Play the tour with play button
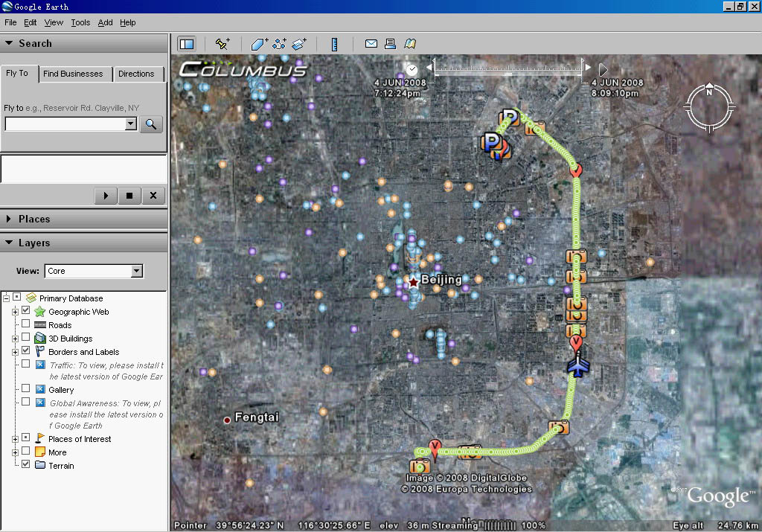Viewport: 762px width, 532px height. (106, 196)
